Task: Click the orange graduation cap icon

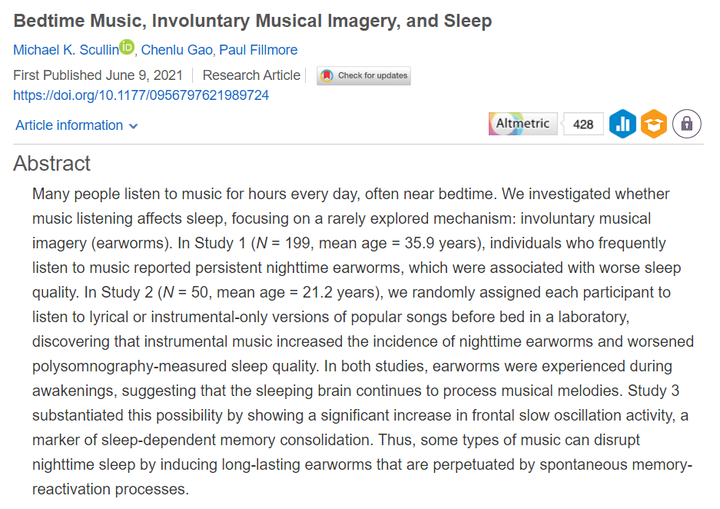Action: (654, 124)
